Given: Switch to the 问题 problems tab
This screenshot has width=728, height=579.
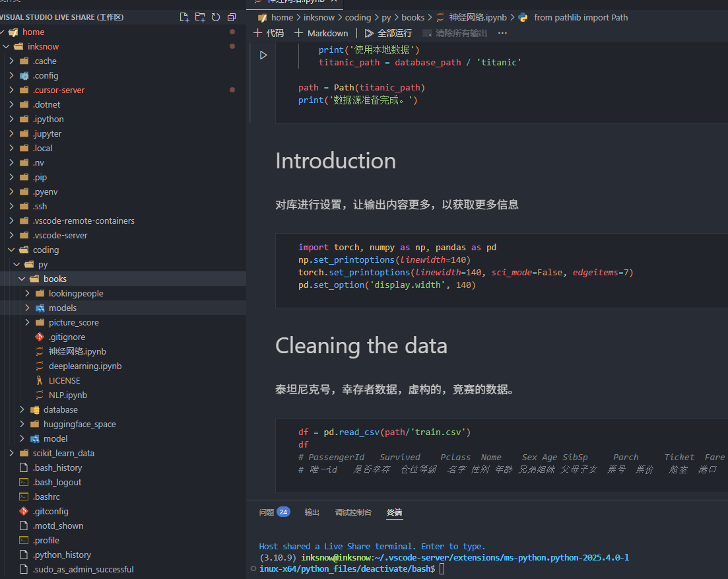Looking at the screenshot, I should [274, 512].
